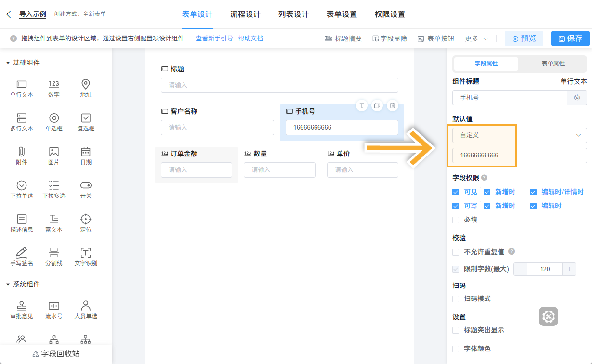The image size is (592, 364).
Task: Expand the 更多 toolbar dropdown
Action: point(475,39)
